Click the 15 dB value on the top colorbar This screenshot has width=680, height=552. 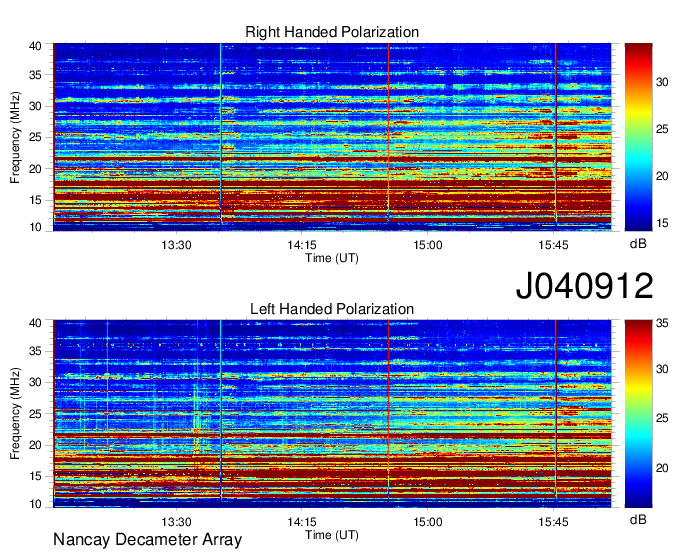[662, 223]
